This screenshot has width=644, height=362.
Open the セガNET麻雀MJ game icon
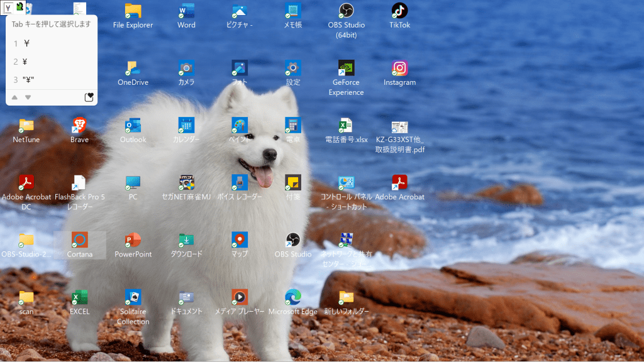tap(186, 183)
